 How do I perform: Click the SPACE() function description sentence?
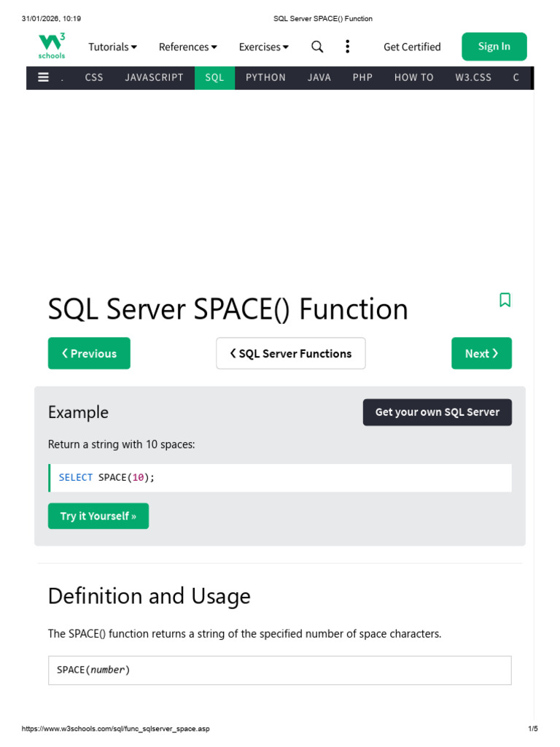(x=245, y=634)
